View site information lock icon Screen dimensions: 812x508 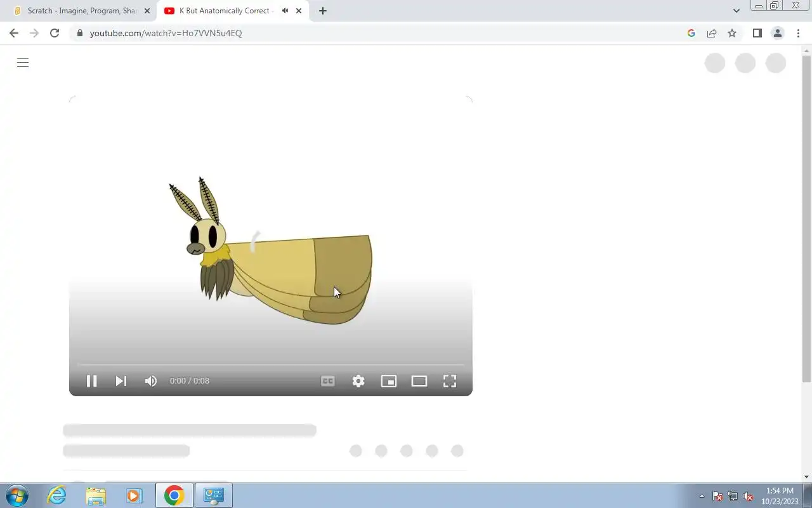(79, 33)
